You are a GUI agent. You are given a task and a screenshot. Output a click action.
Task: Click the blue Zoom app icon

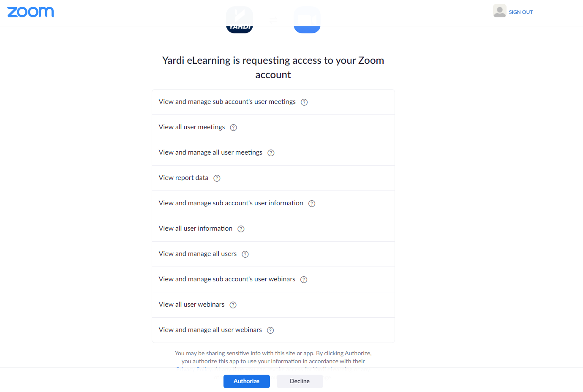coord(307,20)
